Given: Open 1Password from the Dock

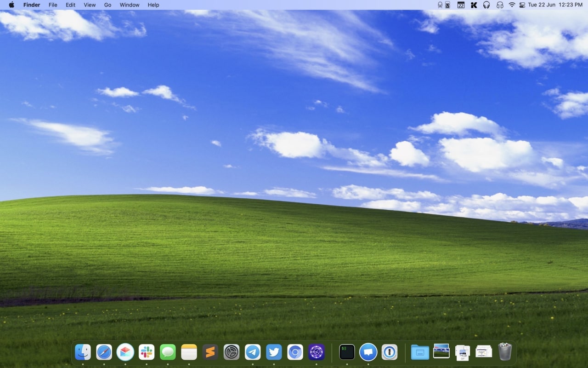Looking at the screenshot, I should (390, 352).
